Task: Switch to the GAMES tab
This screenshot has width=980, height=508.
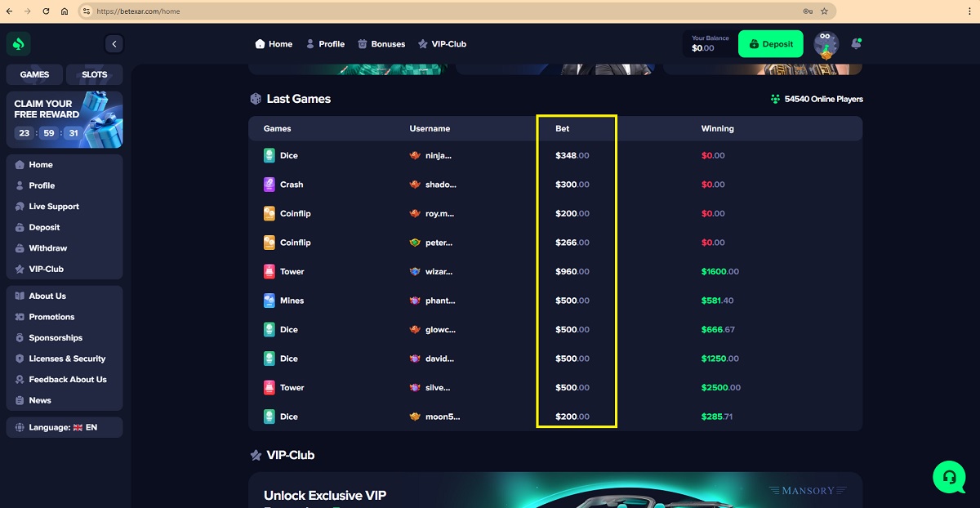Action: tap(35, 74)
